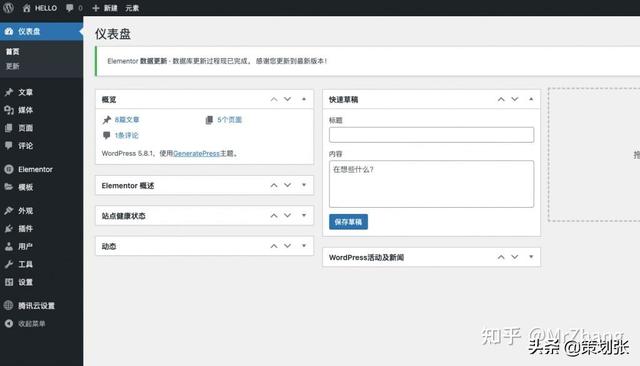
Task: Open 插件 plugins sidebar icon
Action: tap(9, 228)
